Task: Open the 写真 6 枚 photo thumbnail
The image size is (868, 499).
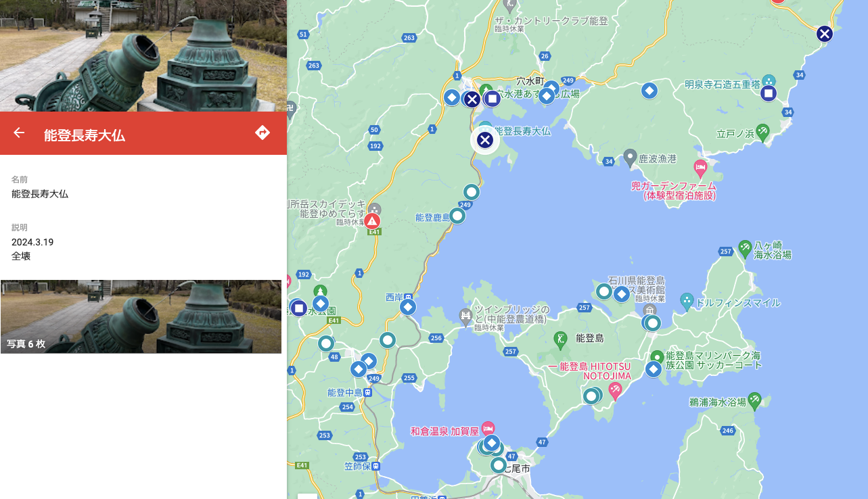Action: (x=141, y=316)
